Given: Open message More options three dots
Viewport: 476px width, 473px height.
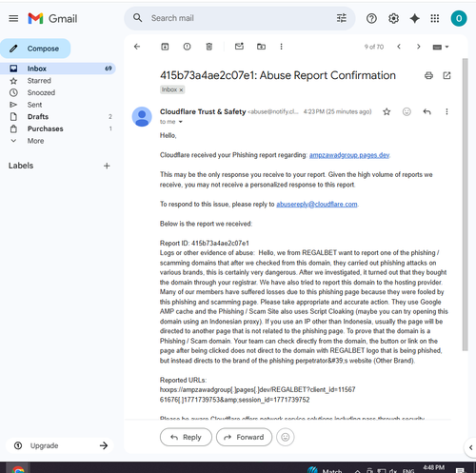Looking at the screenshot, I should tap(446, 111).
